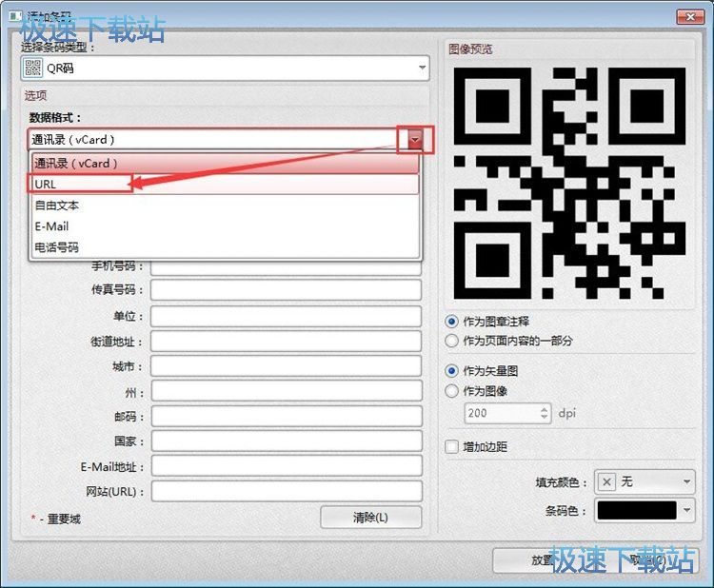Choose 作为图像 radio button
Image resolution: width=714 pixels, height=588 pixels.
tap(451, 391)
